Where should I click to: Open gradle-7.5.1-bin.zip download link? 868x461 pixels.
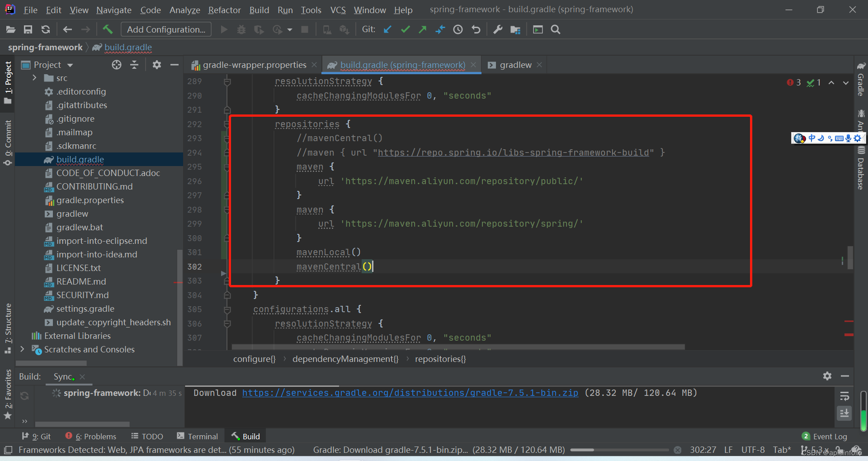[x=410, y=393]
